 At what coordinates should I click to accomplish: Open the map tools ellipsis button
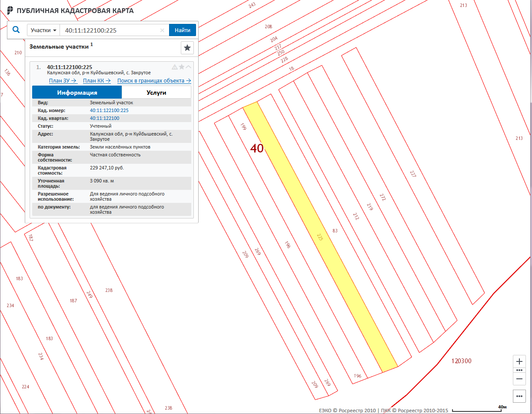[519, 396]
